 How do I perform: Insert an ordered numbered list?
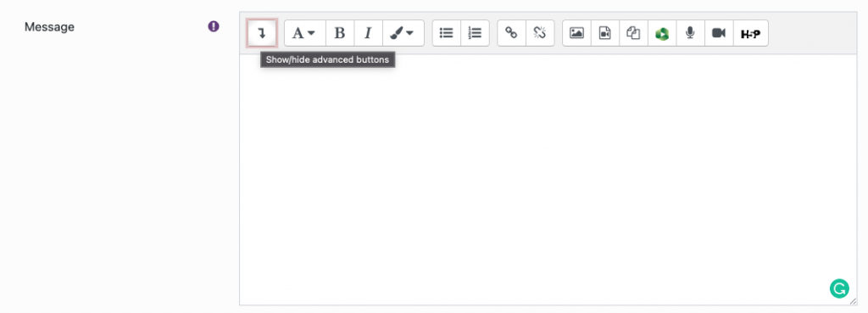(x=475, y=33)
